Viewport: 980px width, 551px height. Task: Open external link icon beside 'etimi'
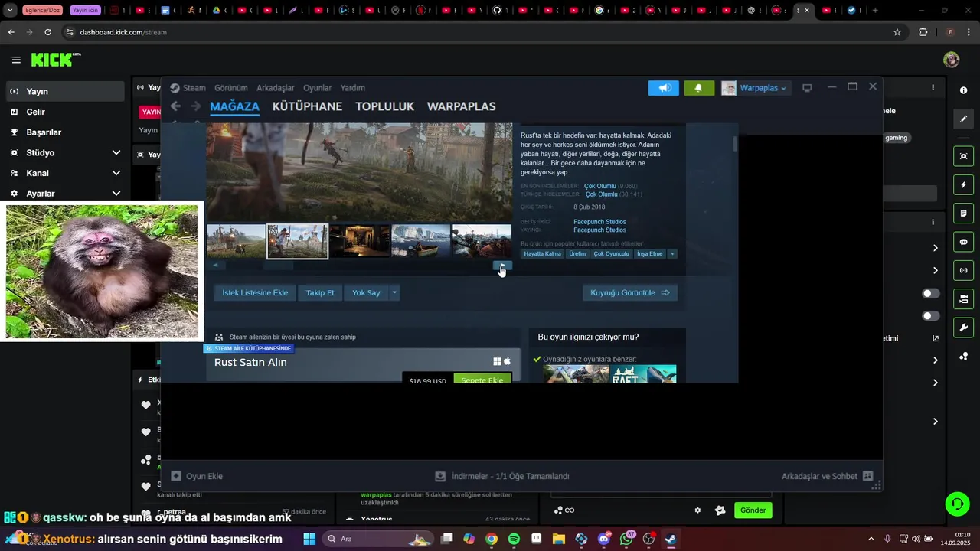click(935, 338)
